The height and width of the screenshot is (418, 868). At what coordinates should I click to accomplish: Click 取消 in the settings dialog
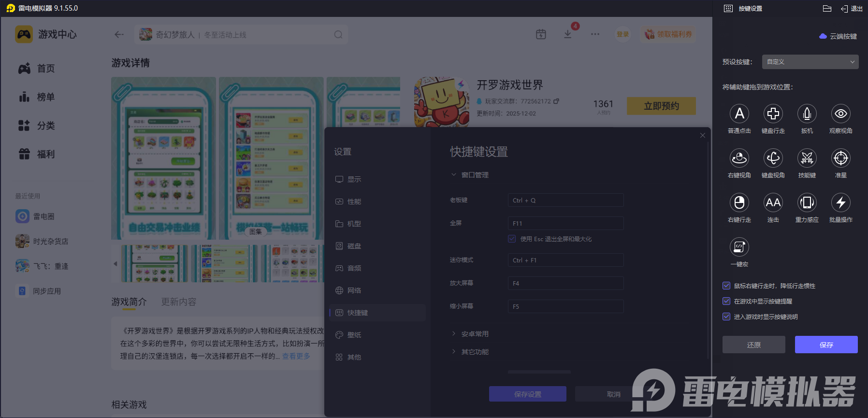point(614,394)
